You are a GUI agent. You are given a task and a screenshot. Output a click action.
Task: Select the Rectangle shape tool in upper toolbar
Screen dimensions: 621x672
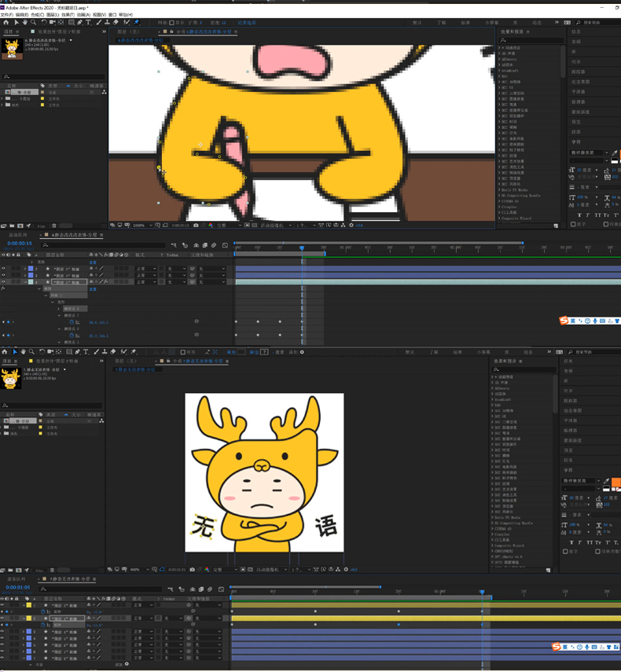click(72, 22)
